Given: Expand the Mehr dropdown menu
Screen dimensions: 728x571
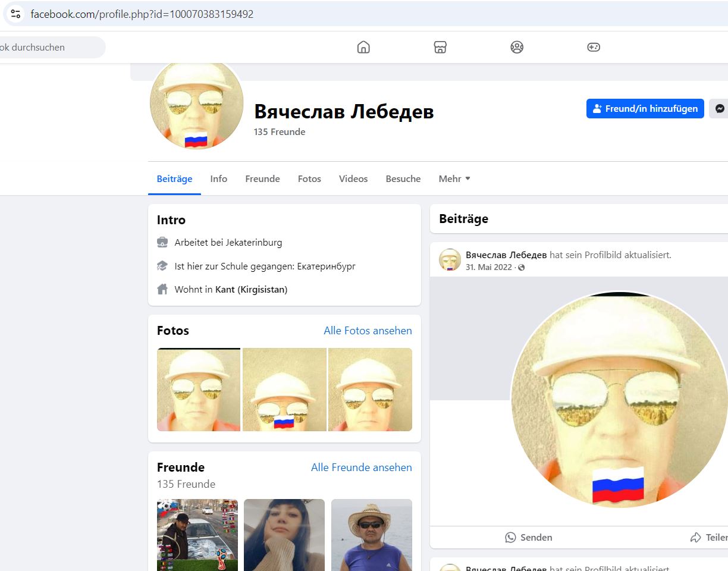Looking at the screenshot, I should 454,178.
